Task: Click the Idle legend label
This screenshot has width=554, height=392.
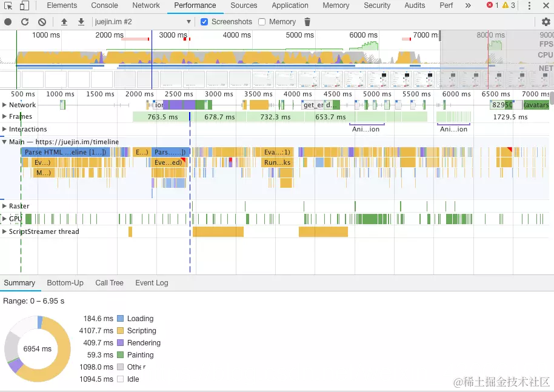Action: 133,379
